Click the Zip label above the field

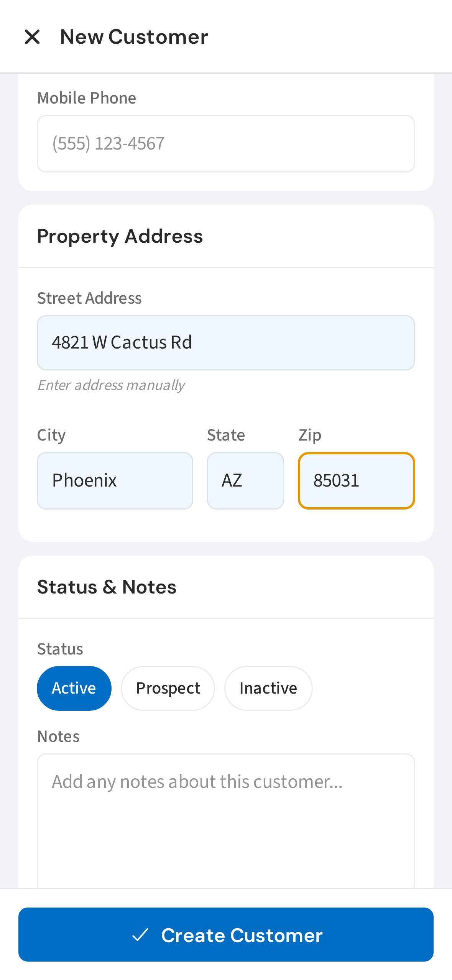310,435
